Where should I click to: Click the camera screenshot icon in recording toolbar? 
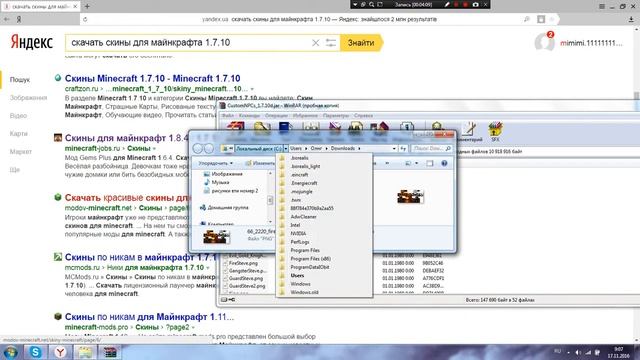(476, 4)
